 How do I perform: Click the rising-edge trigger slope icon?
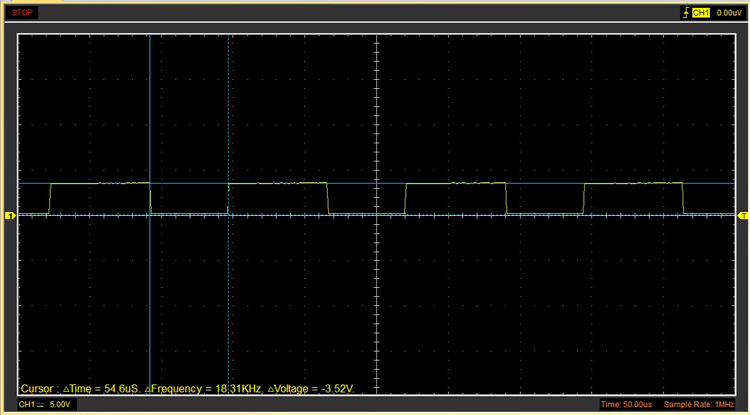click(685, 13)
